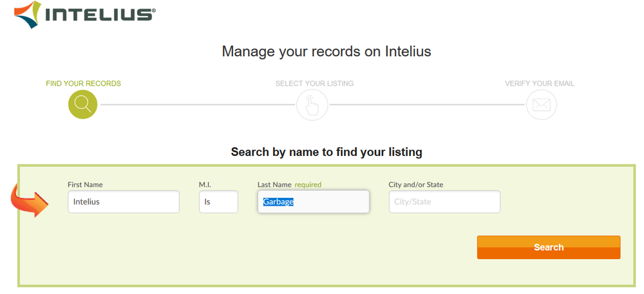Screen dimensions: 644x294
Task: Click the Intelius logo emblem
Action: [x=28, y=14]
